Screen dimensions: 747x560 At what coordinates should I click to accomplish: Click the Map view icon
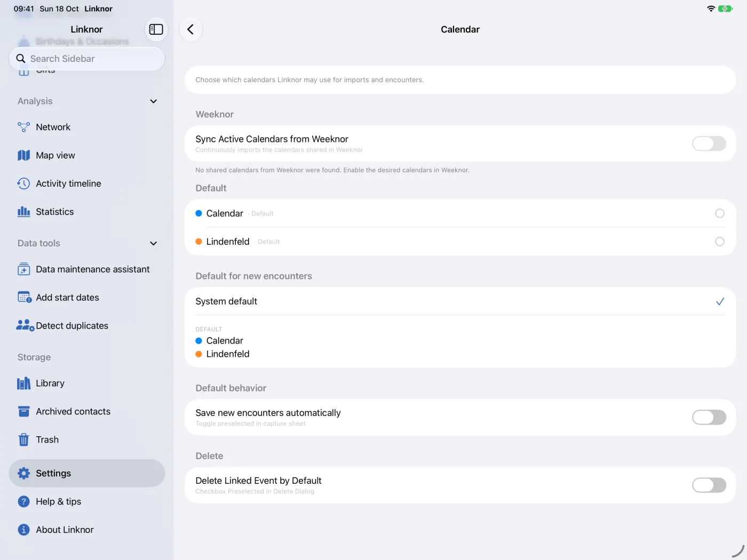23,155
